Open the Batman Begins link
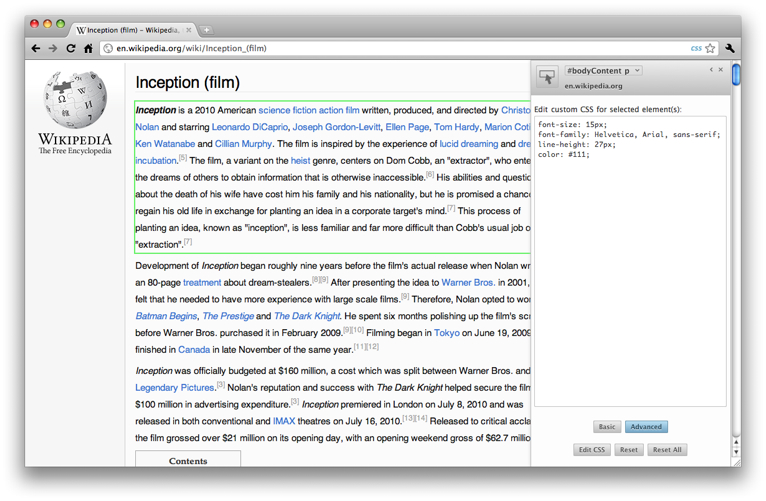Viewport: 766px width, 501px height. (166, 316)
